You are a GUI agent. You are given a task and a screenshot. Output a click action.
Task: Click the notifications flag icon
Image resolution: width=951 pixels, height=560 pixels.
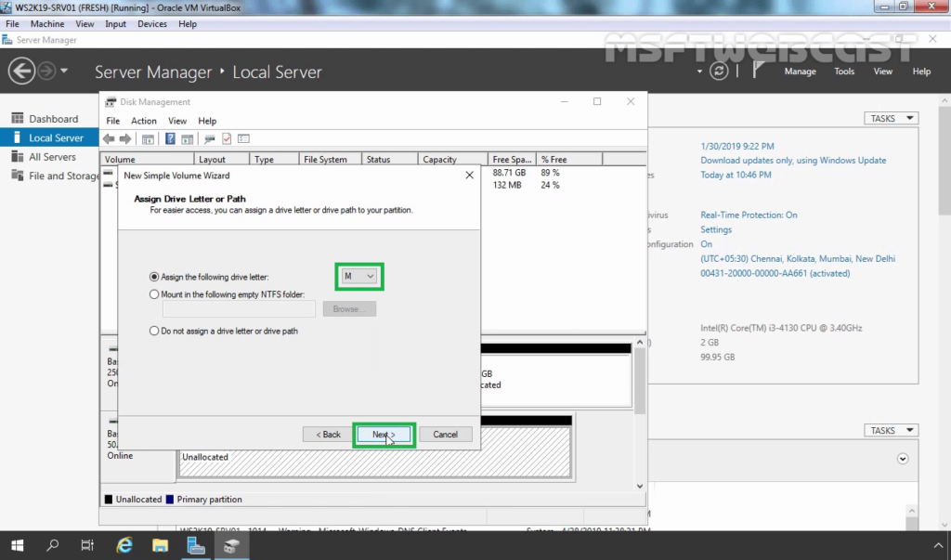[x=758, y=71]
